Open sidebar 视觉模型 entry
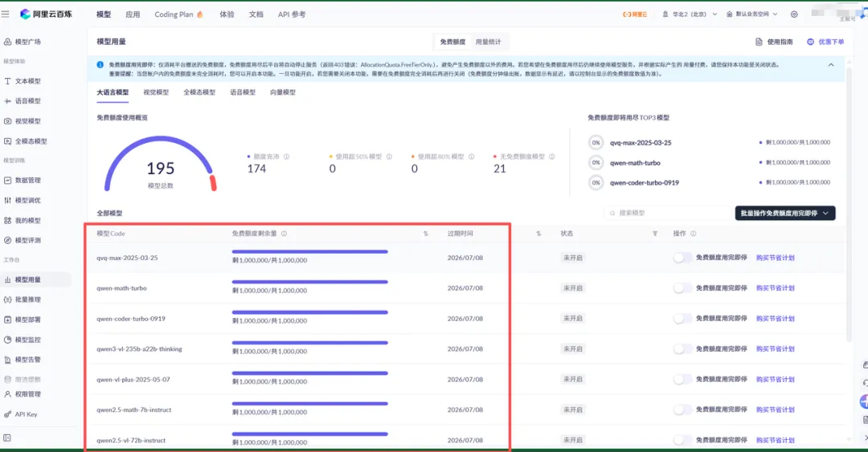Viewport: 868px width, 452px height. click(23, 120)
